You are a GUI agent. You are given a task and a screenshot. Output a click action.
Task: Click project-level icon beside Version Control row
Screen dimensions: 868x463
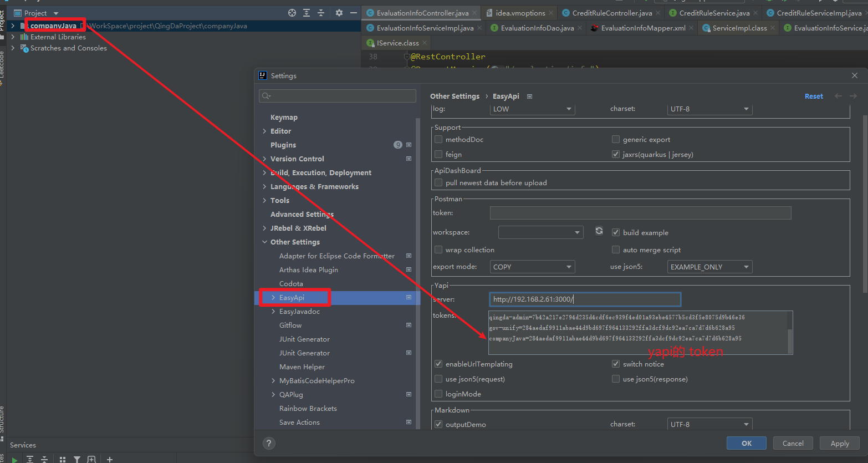point(409,159)
